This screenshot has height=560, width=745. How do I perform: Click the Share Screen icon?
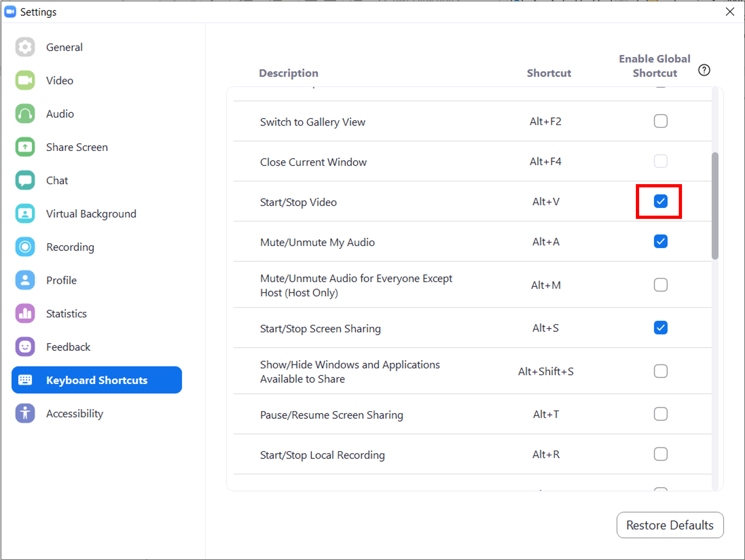[x=25, y=147]
